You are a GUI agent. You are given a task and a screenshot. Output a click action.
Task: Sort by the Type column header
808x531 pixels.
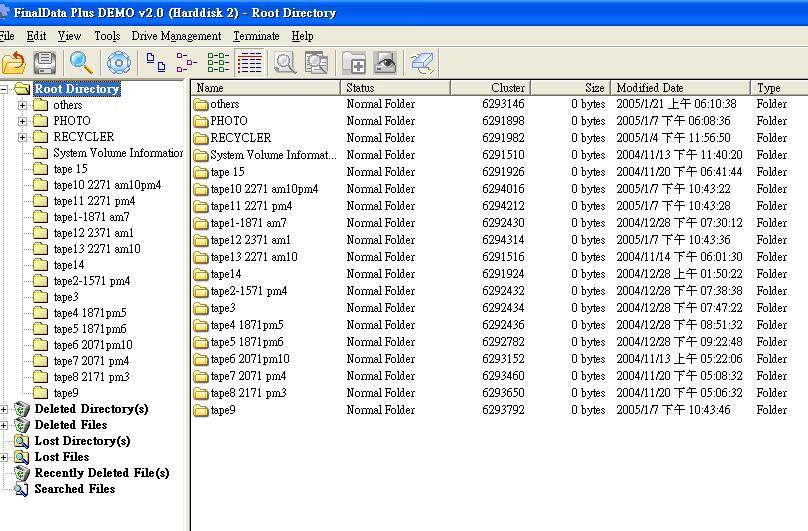pos(779,88)
